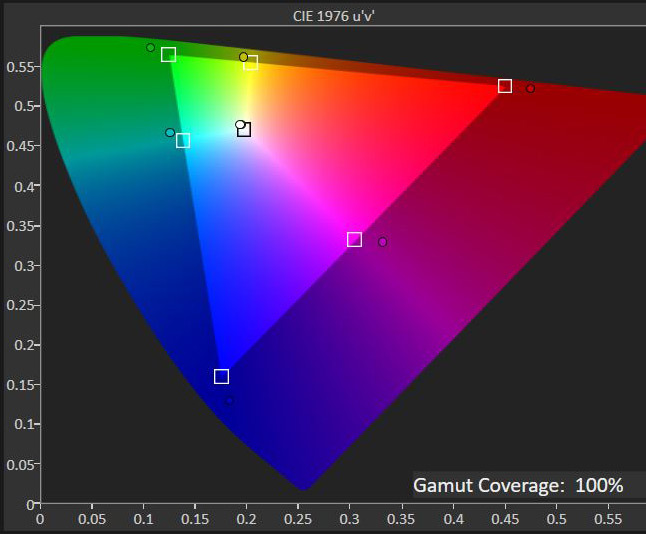Click the 0.45 label on horizontal axis
Screen dimensions: 646x534
(505, 519)
